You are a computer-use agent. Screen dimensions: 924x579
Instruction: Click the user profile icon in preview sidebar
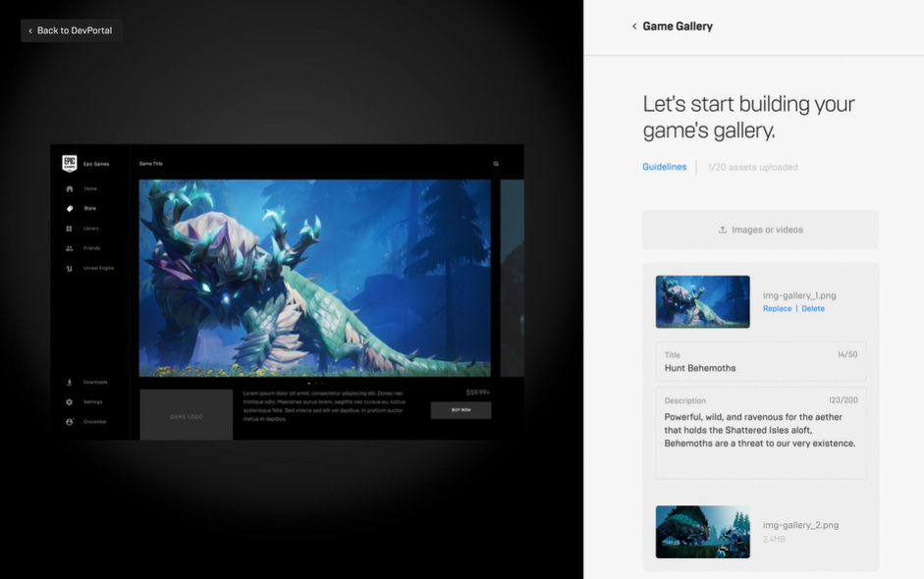click(x=69, y=422)
